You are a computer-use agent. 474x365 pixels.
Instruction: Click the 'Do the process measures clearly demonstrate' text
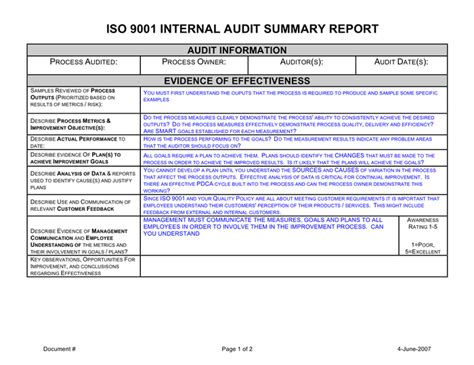tap(289, 124)
